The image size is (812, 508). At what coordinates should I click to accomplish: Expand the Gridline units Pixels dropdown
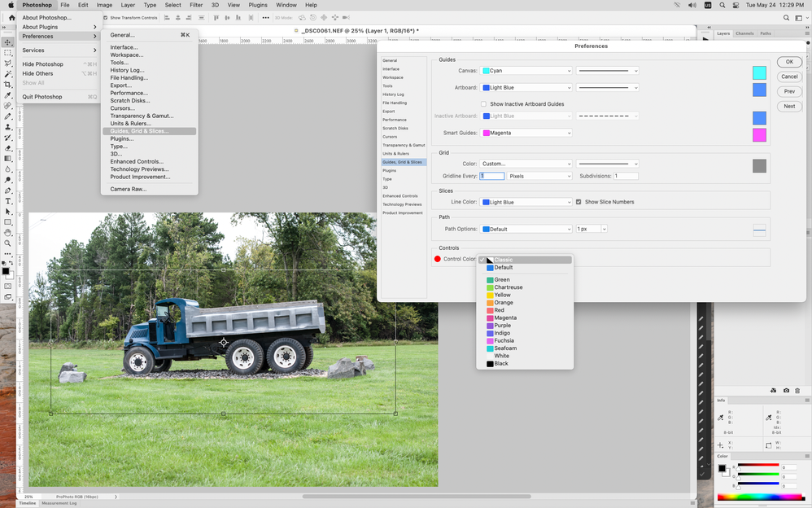pos(539,176)
